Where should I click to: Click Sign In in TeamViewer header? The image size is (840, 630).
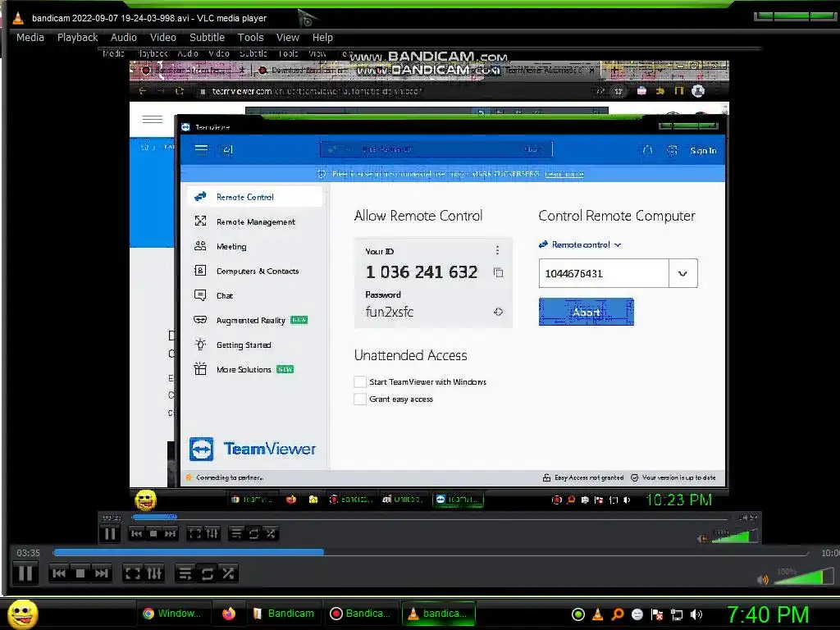[703, 151]
